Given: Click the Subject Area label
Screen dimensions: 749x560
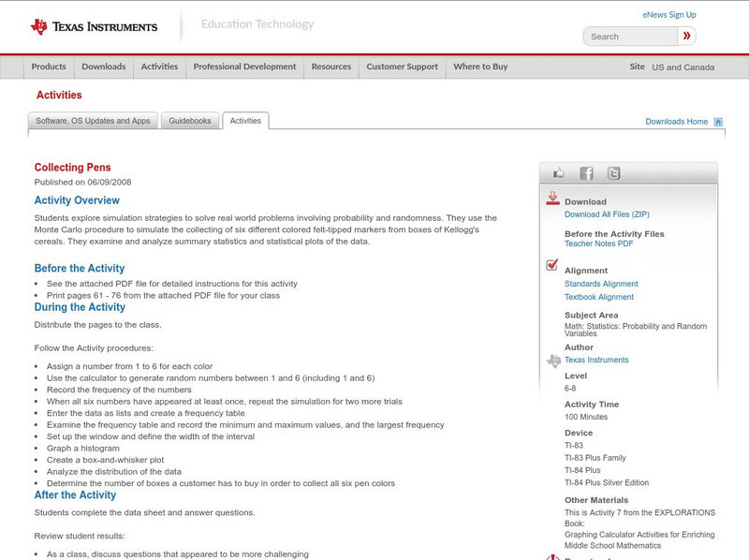Looking at the screenshot, I should coord(592,316).
